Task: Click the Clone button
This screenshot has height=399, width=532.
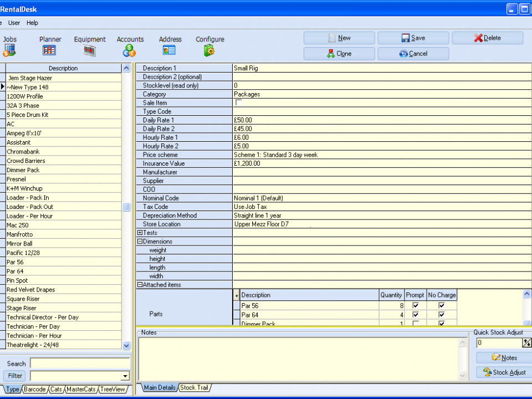Action: (x=339, y=54)
